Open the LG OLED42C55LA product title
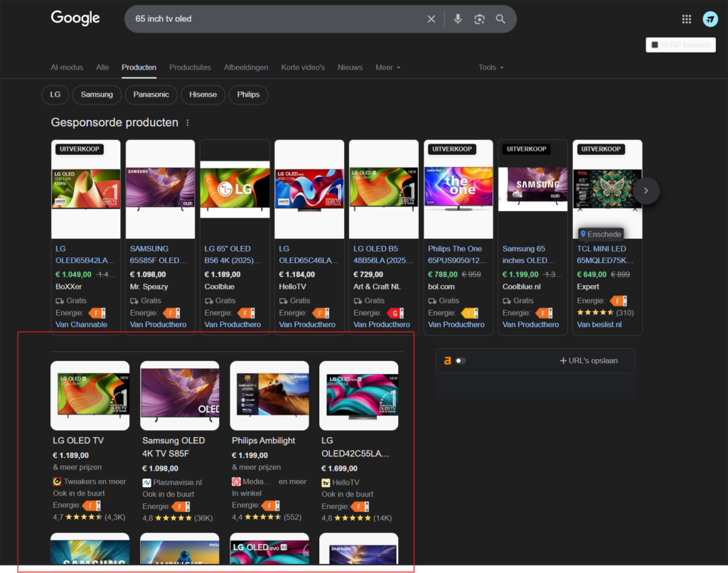This screenshot has width=728, height=573. click(x=355, y=446)
